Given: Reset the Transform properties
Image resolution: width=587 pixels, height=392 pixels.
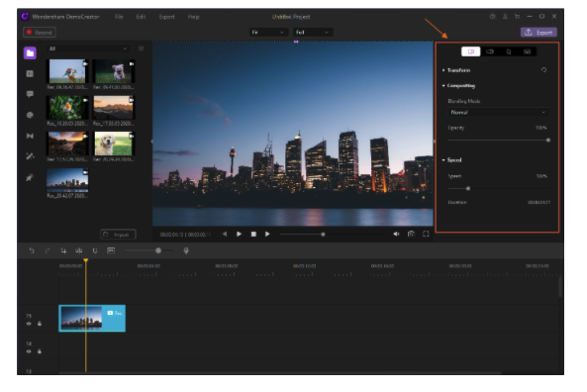Looking at the screenshot, I should pos(544,70).
